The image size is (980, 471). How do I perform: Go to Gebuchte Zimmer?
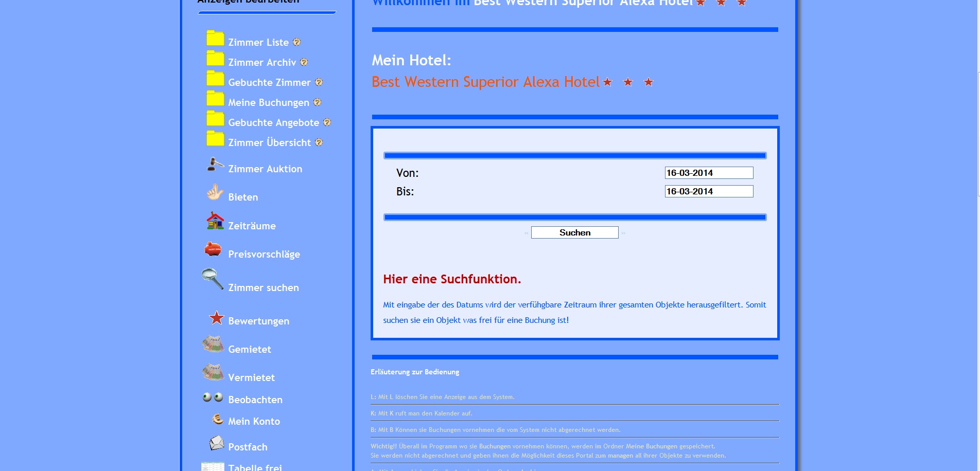[269, 82]
